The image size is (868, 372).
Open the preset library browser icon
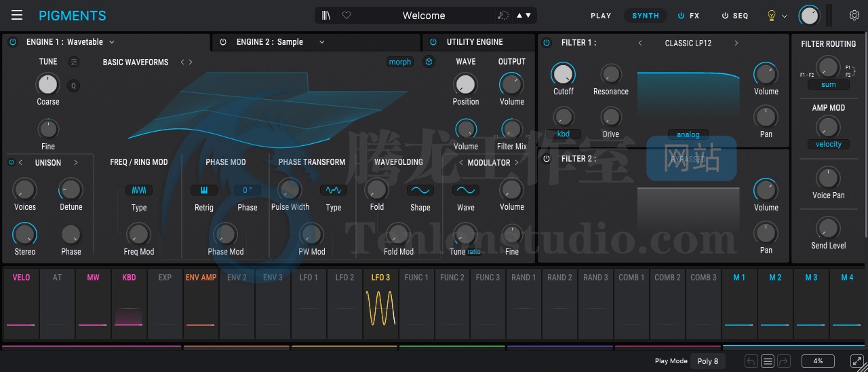pyautogui.click(x=326, y=16)
